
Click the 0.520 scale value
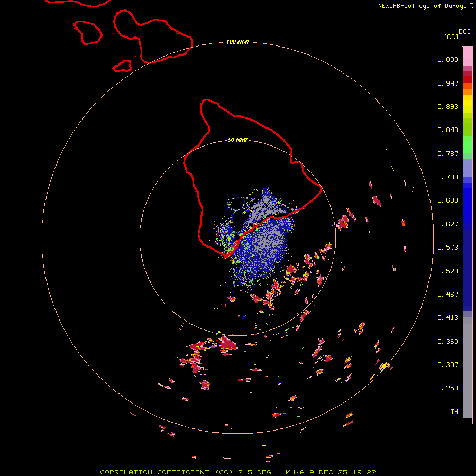[448, 271]
